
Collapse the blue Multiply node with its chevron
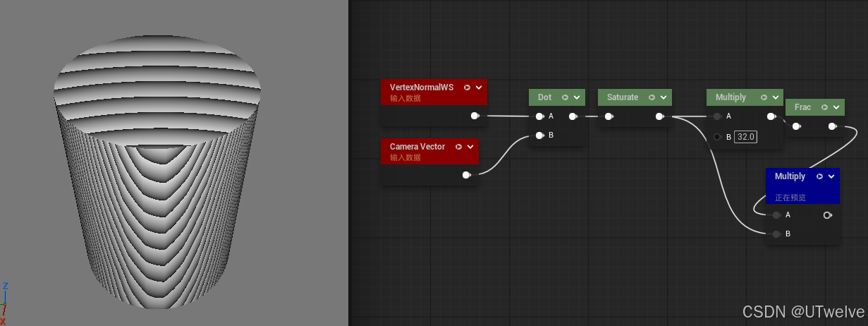(x=831, y=176)
